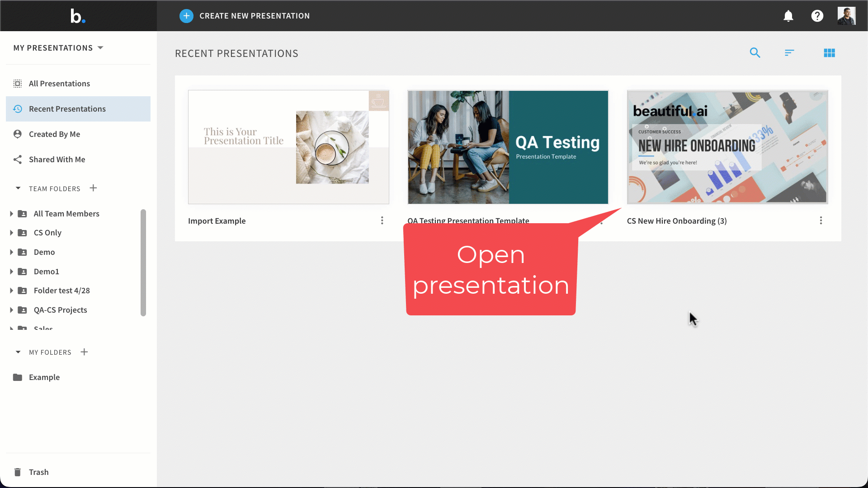Click the All Presentations icon
The height and width of the screenshot is (488, 868).
pos(18,84)
